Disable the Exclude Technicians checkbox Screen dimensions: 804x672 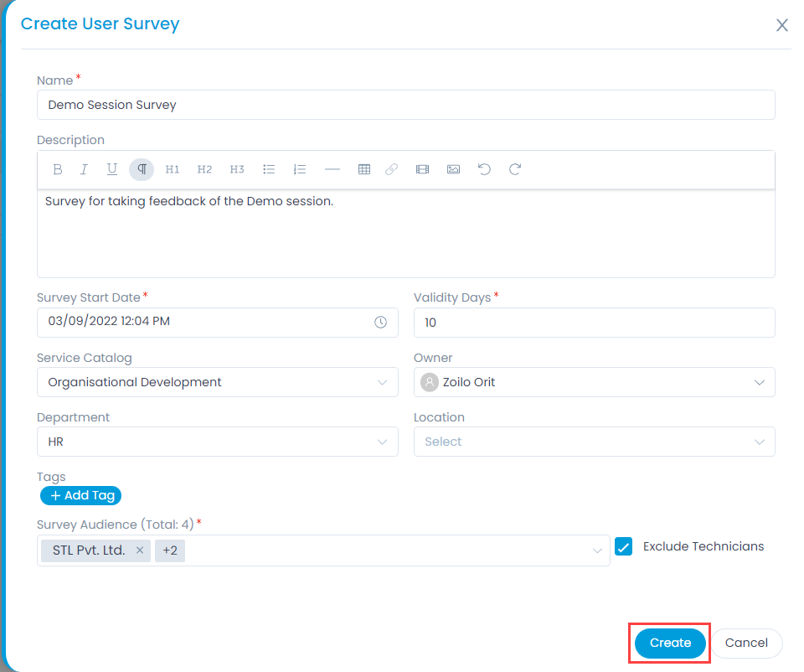(623, 546)
